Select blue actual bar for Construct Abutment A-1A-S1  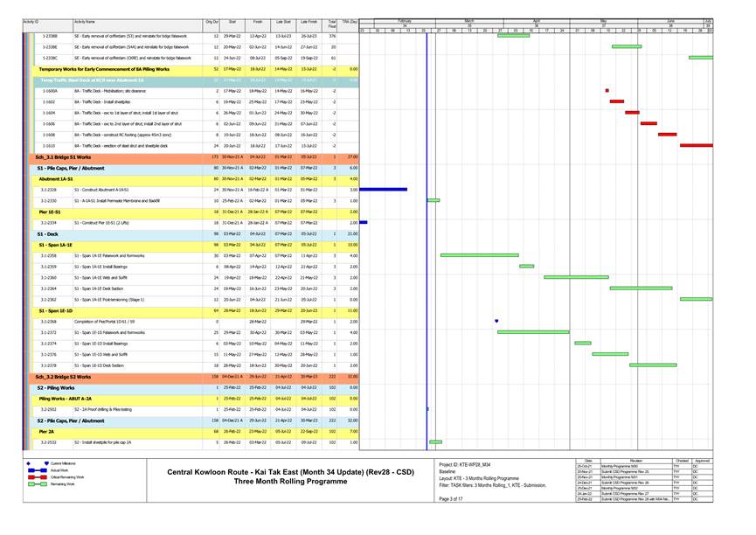pos(384,189)
